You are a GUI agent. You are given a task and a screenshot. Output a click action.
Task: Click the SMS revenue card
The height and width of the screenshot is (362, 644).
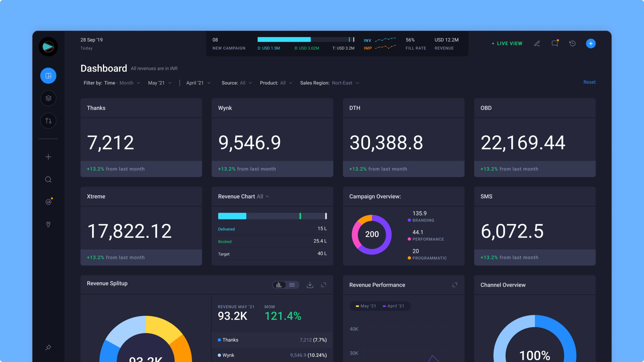click(535, 226)
